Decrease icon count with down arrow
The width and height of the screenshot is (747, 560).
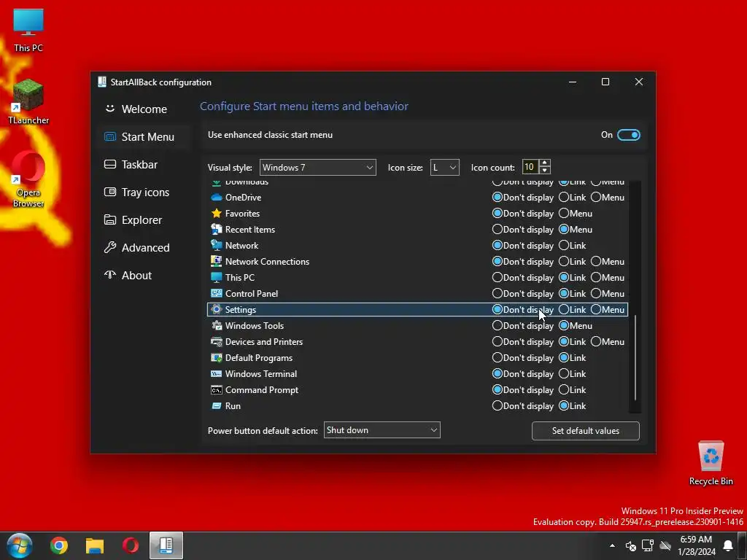click(x=545, y=171)
